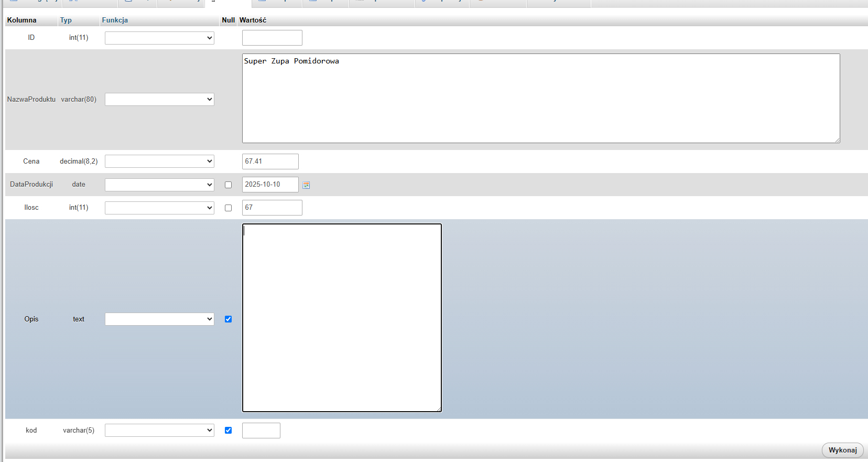Open the Funkcja dropdown for ID
Image resolution: width=868 pixels, height=462 pixels.
159,38
